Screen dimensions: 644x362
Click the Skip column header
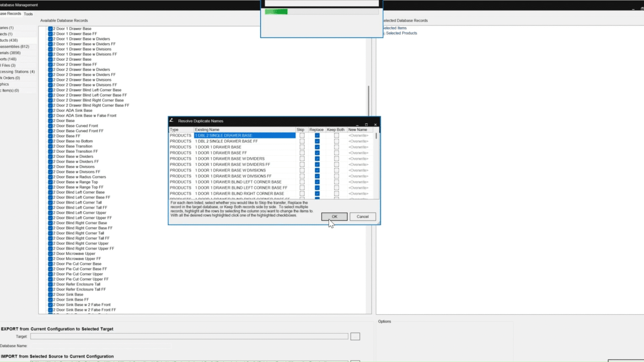tap(301, 129)
